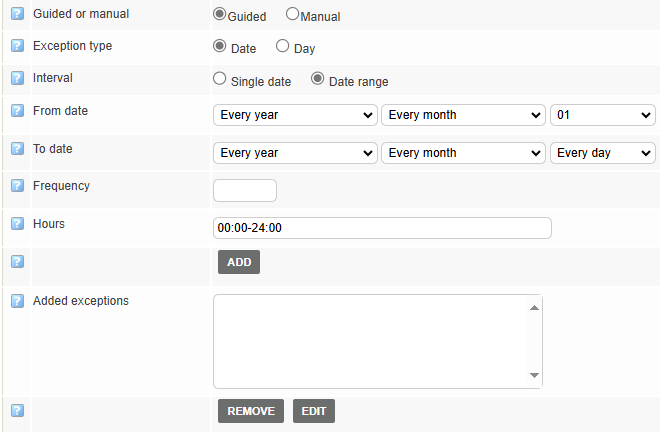This screenshot has height=432, width=660.
Task: Click into the Frequency input field
Action: click(245, 190)
